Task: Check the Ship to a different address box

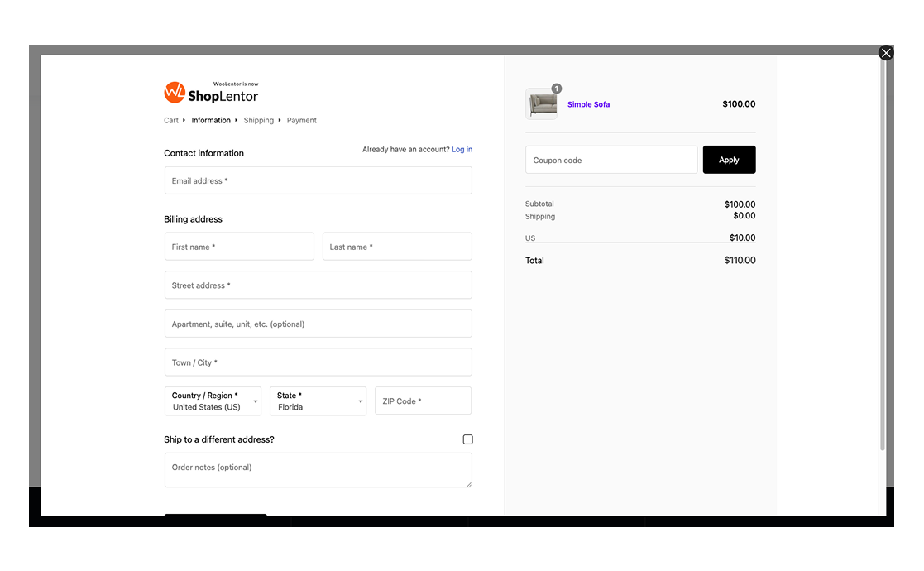Action: [467, 439]
